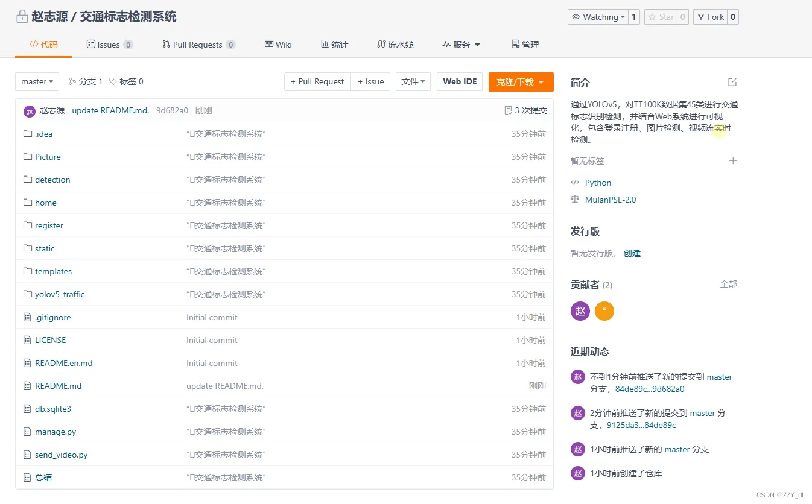The width and height of the screenshot is (812, 504).
Task: Click the watchers count 1
Action: (634, 17)
